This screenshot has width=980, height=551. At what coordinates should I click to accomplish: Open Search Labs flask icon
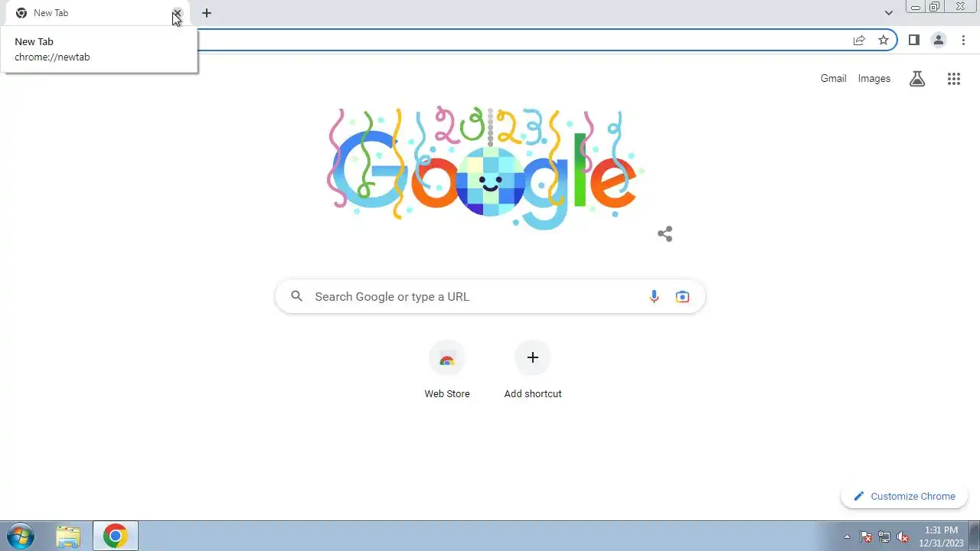[917, 79]
